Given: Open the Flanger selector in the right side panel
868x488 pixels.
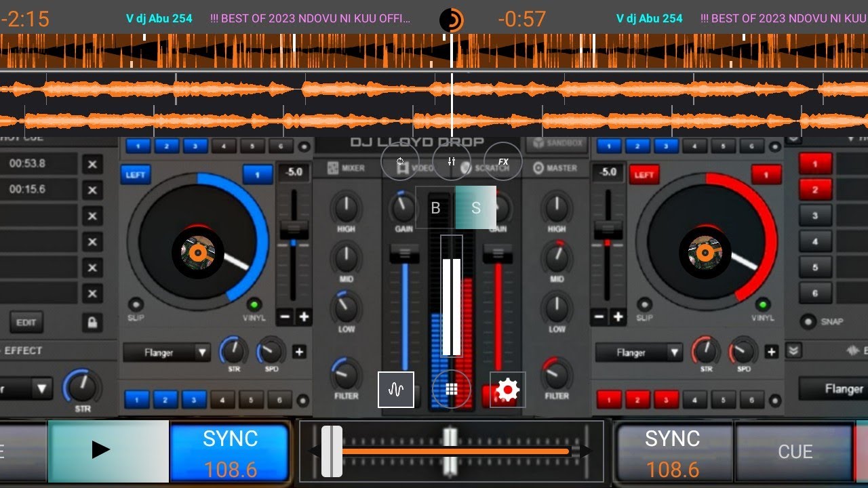Looking at the screenshot, I should tap(833, 389).
